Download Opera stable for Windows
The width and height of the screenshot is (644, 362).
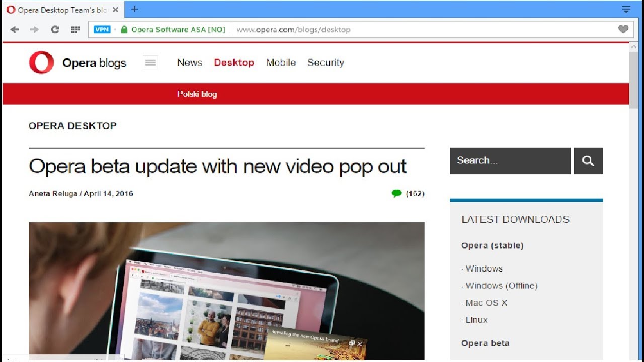point(484,268)
